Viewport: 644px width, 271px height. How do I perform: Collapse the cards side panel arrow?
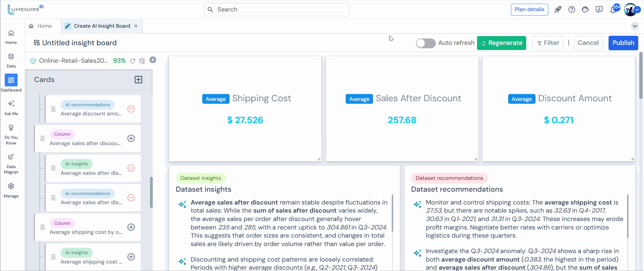[153, 60]
